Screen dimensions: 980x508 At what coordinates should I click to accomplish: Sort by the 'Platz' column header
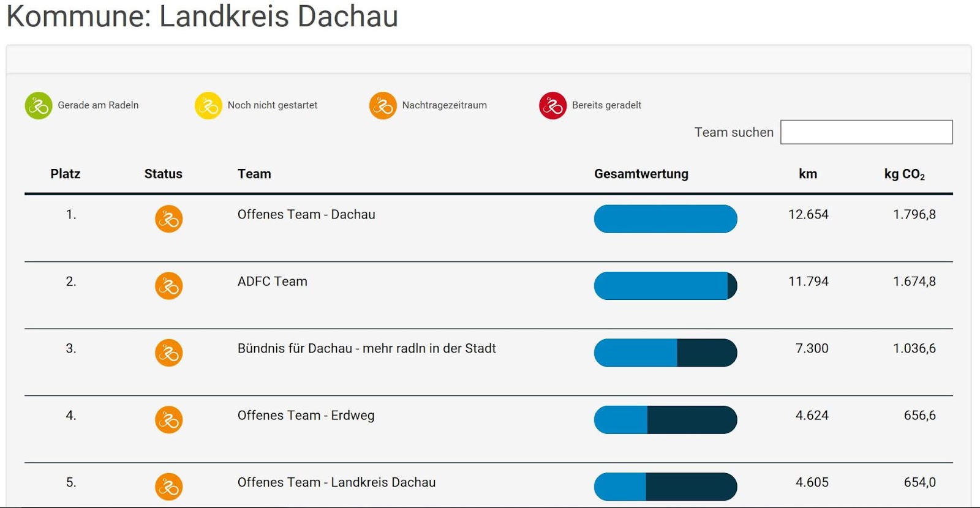click(x=66, y=174)
